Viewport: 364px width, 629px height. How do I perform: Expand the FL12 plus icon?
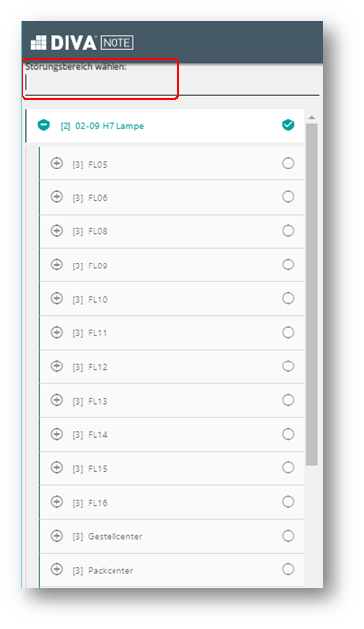point(57,366)
